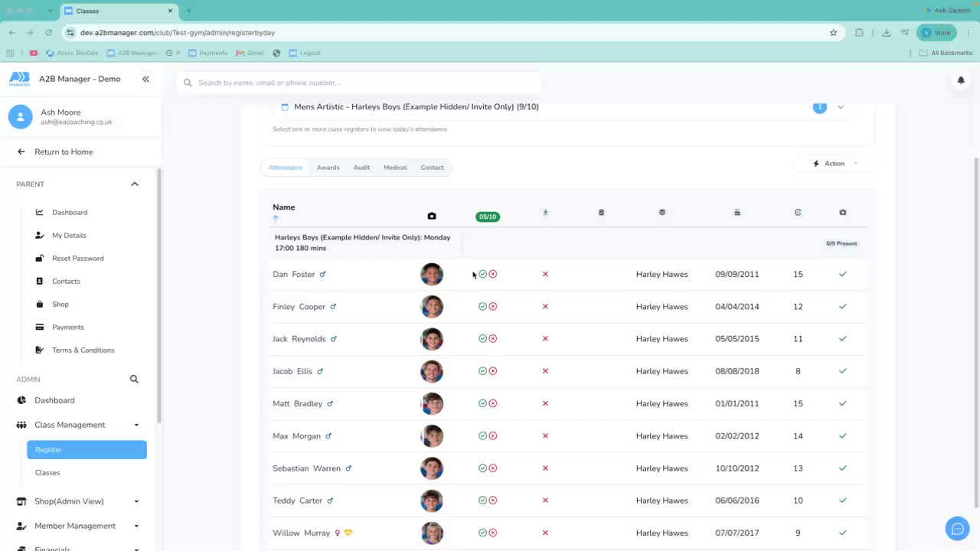Click the search by name input

359,83
